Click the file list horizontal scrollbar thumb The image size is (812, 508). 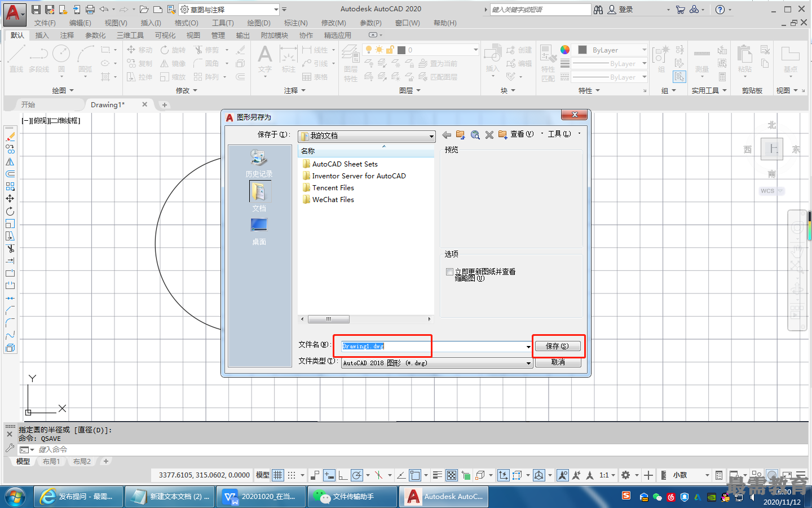(328, 319)
